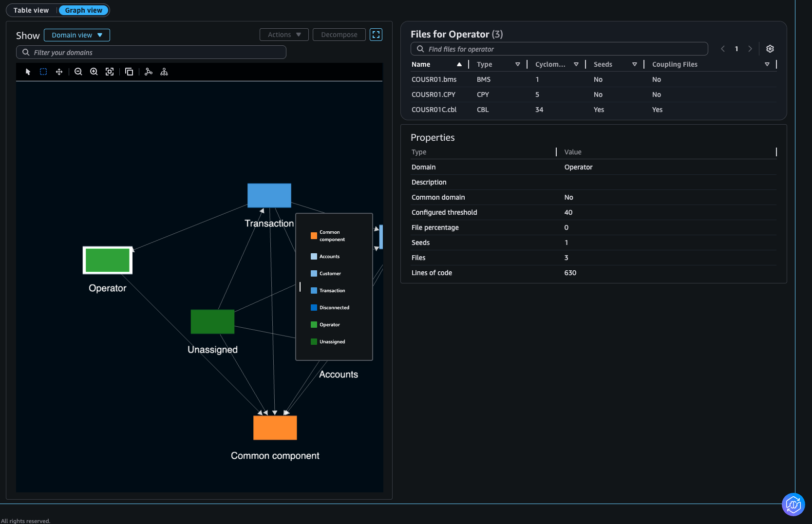Open files table settings gear

tap(770, 49)
